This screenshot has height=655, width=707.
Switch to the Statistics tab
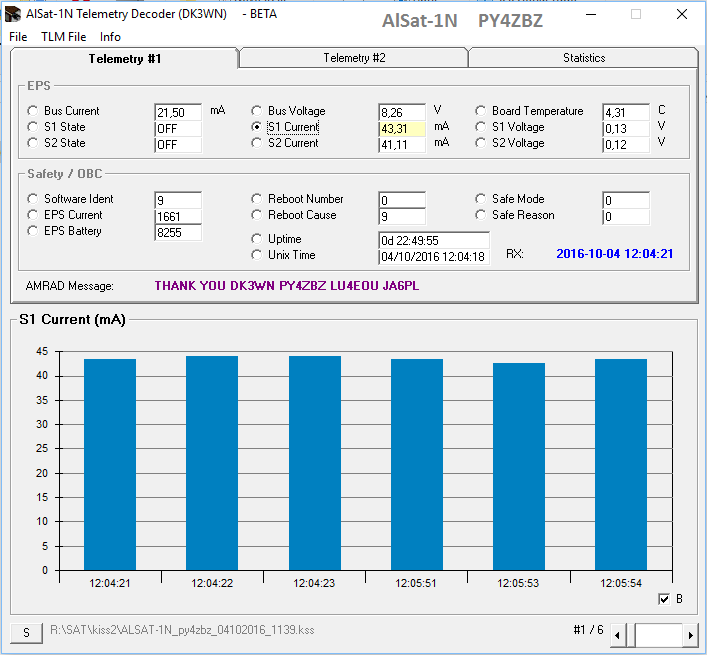coord(583,58)
